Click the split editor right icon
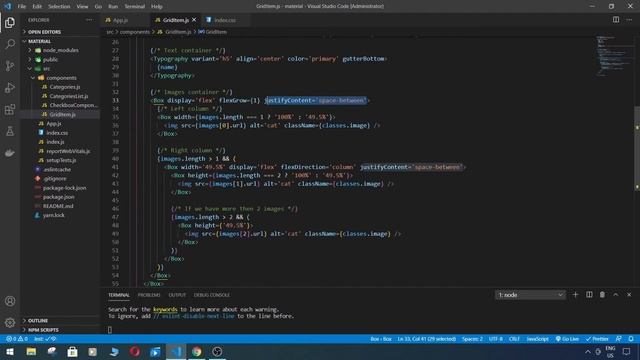640x360 pixels. (x=616, y=20)
